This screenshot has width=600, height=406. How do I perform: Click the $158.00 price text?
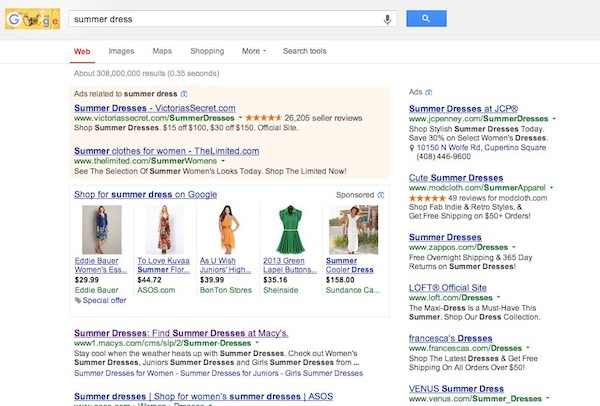coord(340,280)
